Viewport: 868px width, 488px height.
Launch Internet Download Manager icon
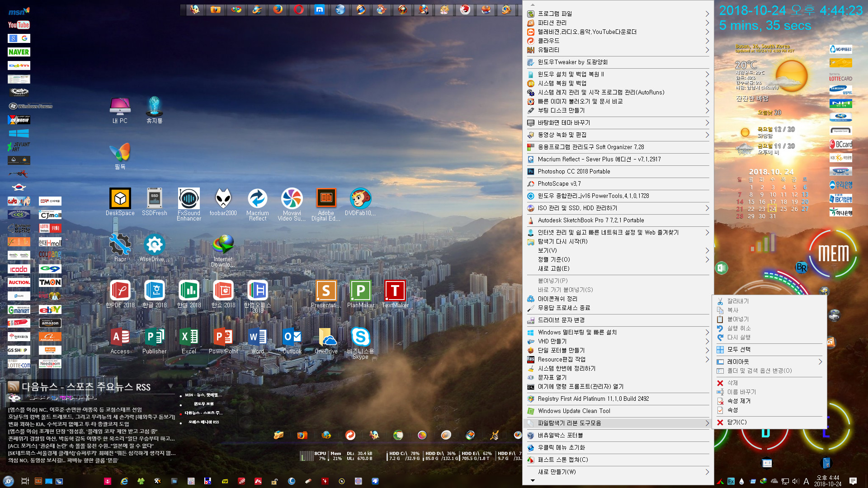(223, 250)
